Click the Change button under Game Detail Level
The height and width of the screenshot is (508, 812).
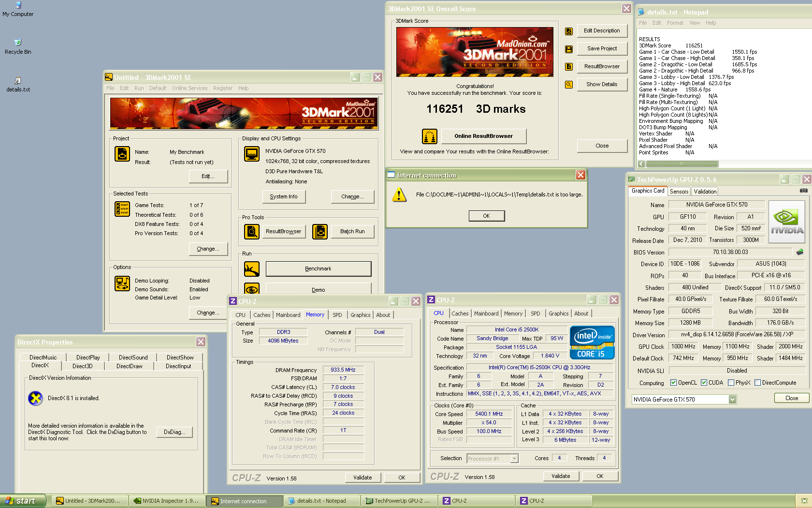[x=208, y=313]
